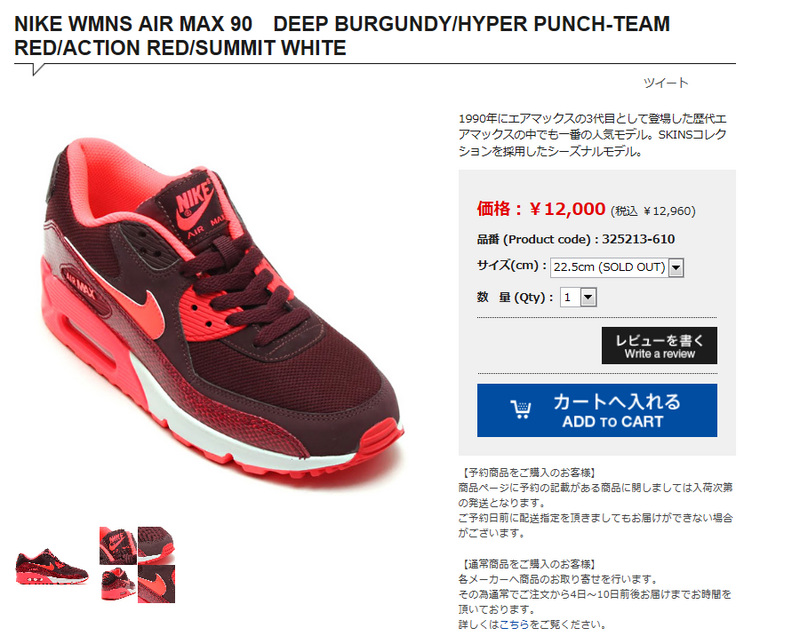Image resolution: width=800 pixels, height=636 pixels.
Task: Click the product code 325213-610
Action: 638,239
